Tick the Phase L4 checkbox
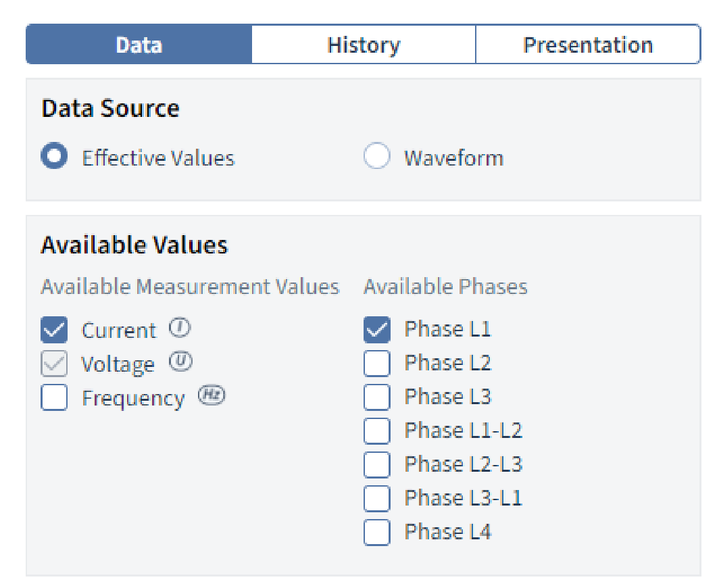This screenshot has height=588, width=717. tap(377, 532)
